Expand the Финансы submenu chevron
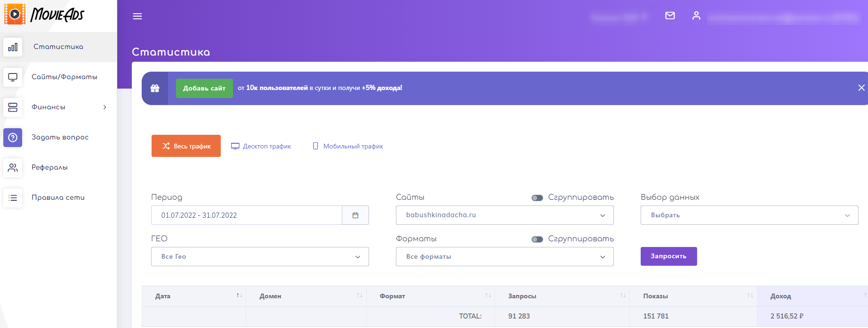The height and width of the screenshot is (328, 868). tap(105, 107)
